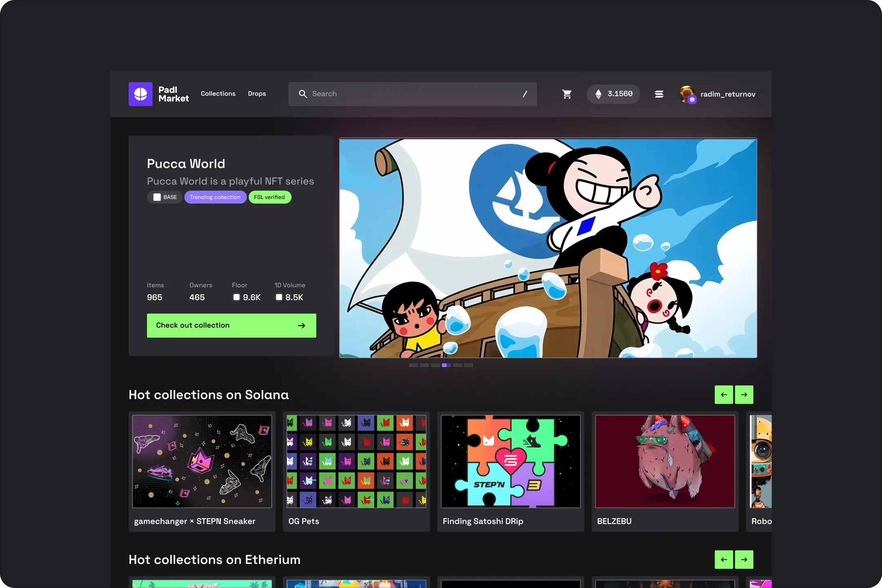This screenshot has height=588, width=882.
Task: Click the search magnifier icon
Action: tap(303, 94)
